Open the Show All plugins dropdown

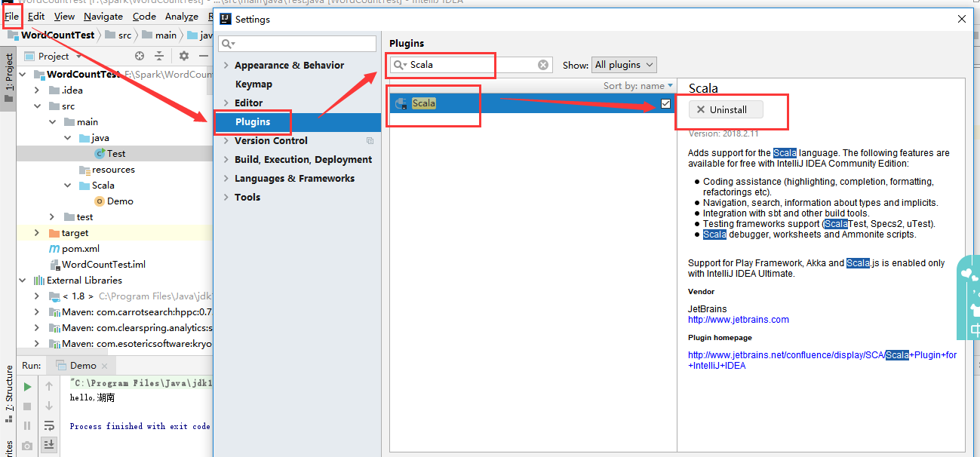point(624,65)
